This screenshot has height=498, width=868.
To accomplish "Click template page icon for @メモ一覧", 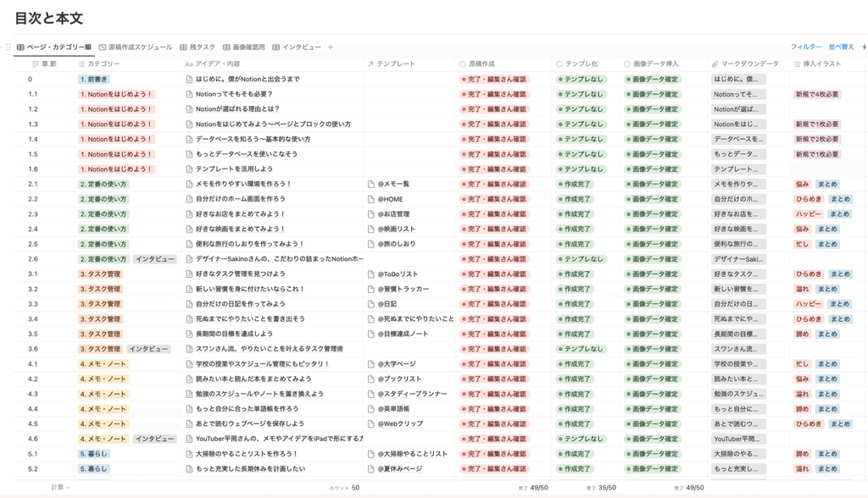I will 371,185.
